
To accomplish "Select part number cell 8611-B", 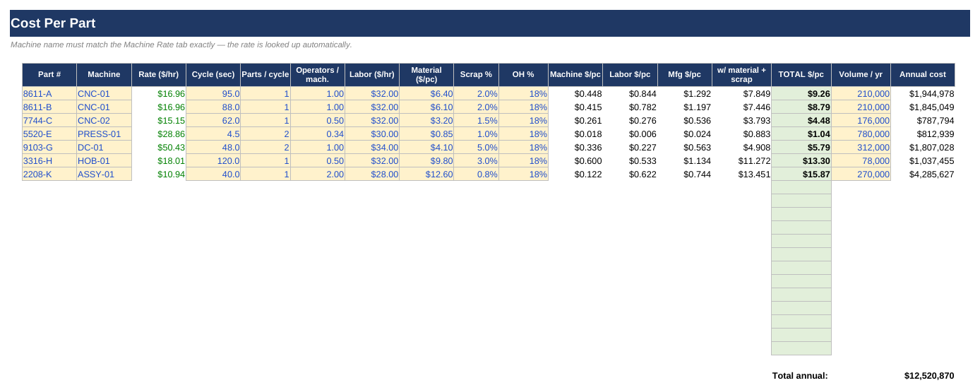I will (49, 107).
